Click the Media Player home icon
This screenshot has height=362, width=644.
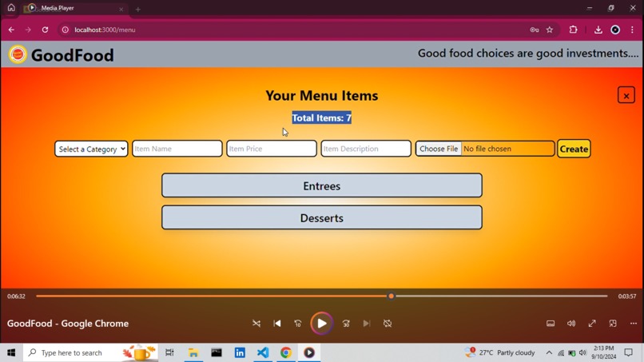click(11, 8)
